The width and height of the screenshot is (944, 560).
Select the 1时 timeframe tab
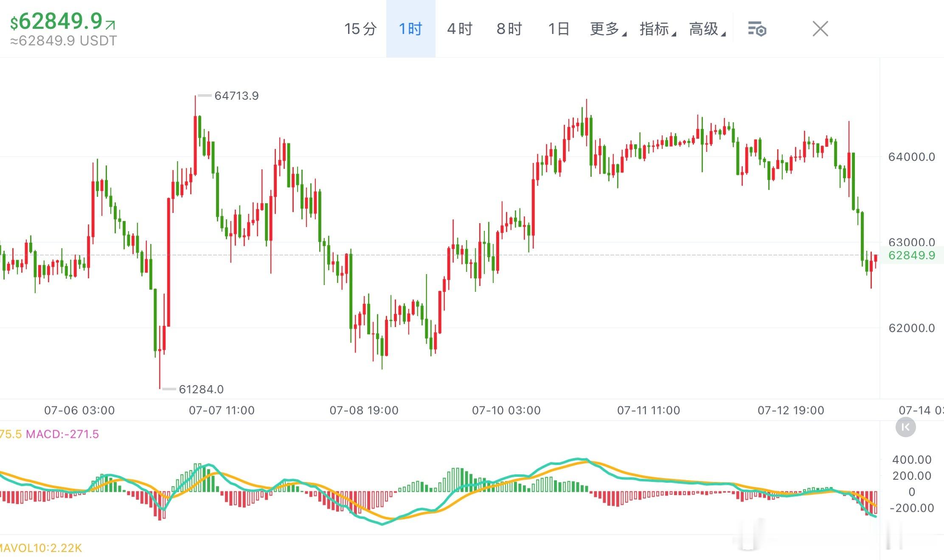point(410,29)
